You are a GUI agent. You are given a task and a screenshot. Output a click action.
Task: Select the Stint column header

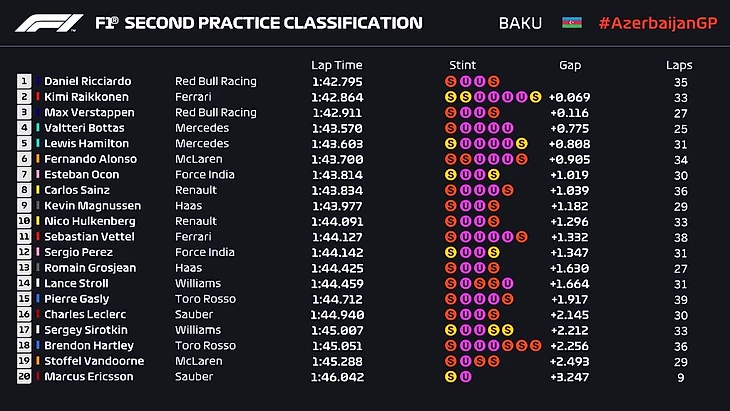pyautogui.click(x=461, y=65)
